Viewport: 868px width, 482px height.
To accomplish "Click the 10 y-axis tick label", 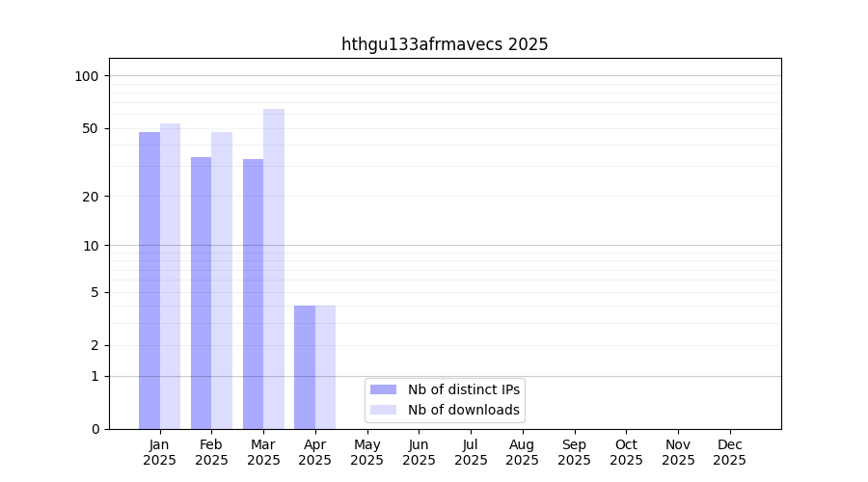I will pyautogui.click(x=90, y=245).
